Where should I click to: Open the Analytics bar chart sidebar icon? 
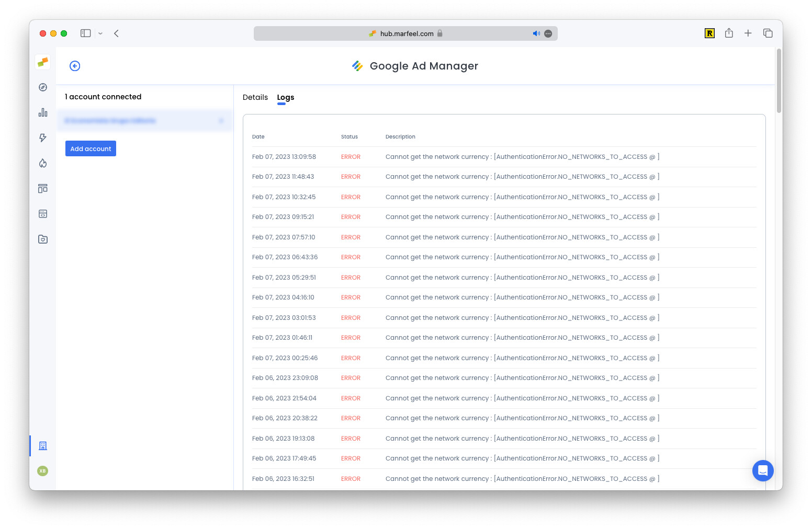(42, 112)
